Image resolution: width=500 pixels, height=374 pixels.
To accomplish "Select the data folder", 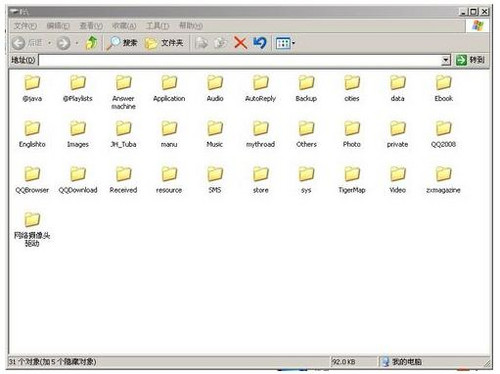I will [x=397, y=88].
